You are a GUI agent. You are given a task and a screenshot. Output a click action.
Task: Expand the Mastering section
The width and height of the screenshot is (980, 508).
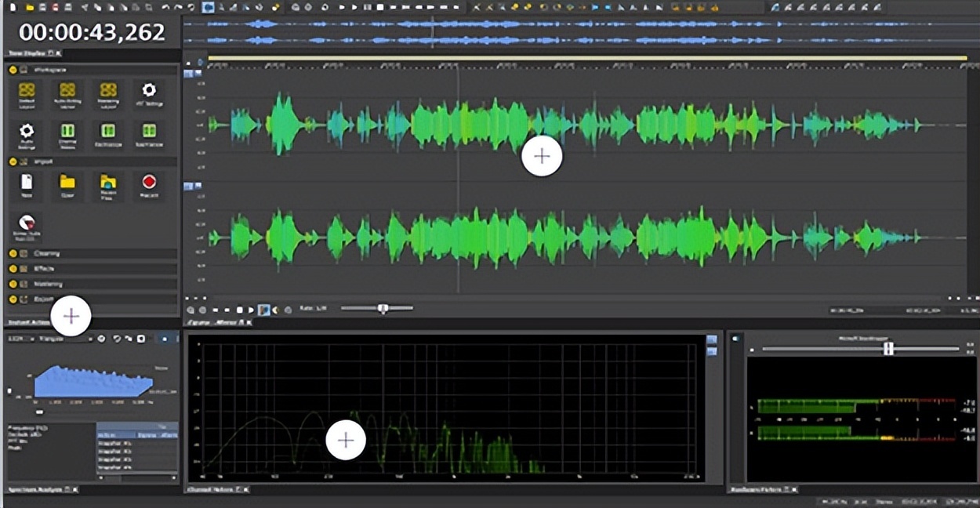coord(13,284)
